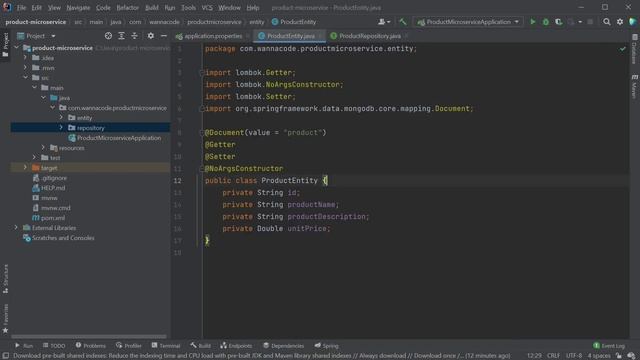Open the Favorites side tool window

pos(6,318)
